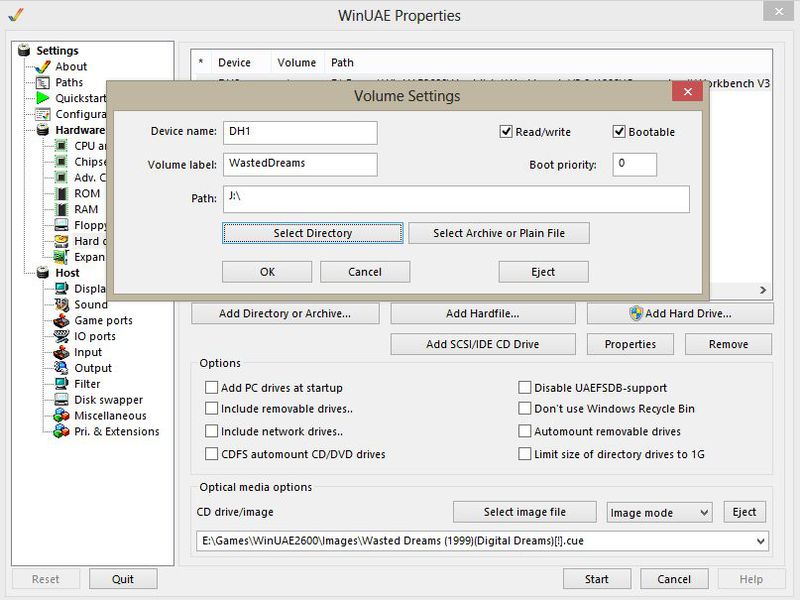
Task: Click the Adv. Chipset chip icon
Action: click(x=61, y=178)
